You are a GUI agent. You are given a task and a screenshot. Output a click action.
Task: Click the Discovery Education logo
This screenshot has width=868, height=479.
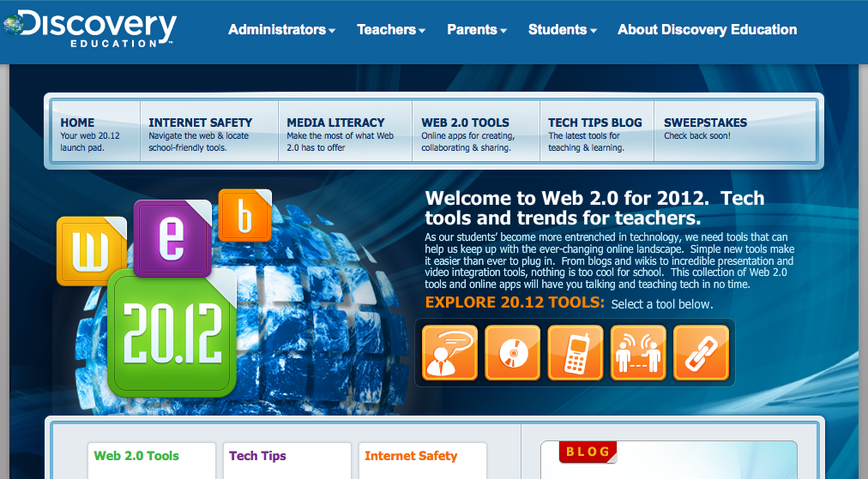coord(90,29)
